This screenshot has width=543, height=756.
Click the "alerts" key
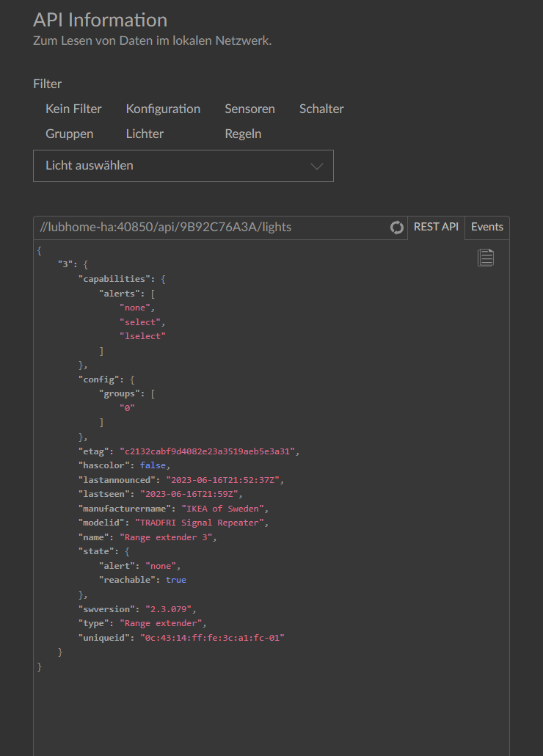(x=120, y=294)
